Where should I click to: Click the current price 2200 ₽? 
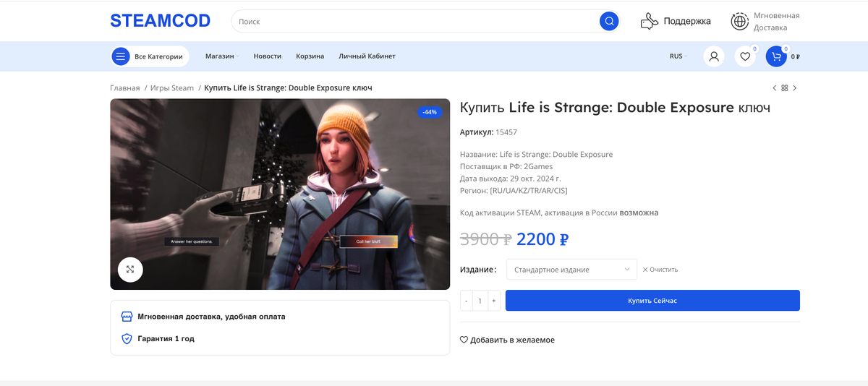click(542, 239)
